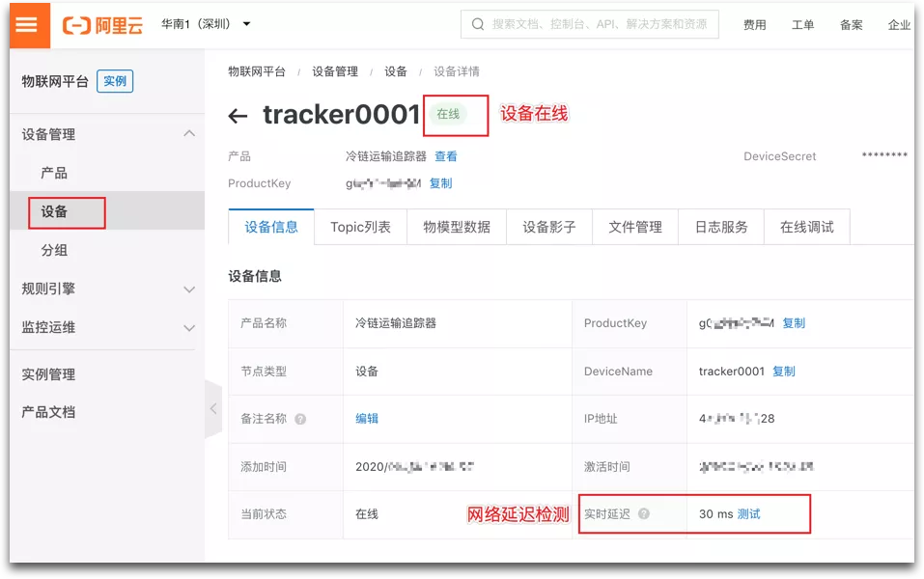The image size is (924, 579).
Task: Click the 在线 status tag near title
Action: [x=448, y=114]
